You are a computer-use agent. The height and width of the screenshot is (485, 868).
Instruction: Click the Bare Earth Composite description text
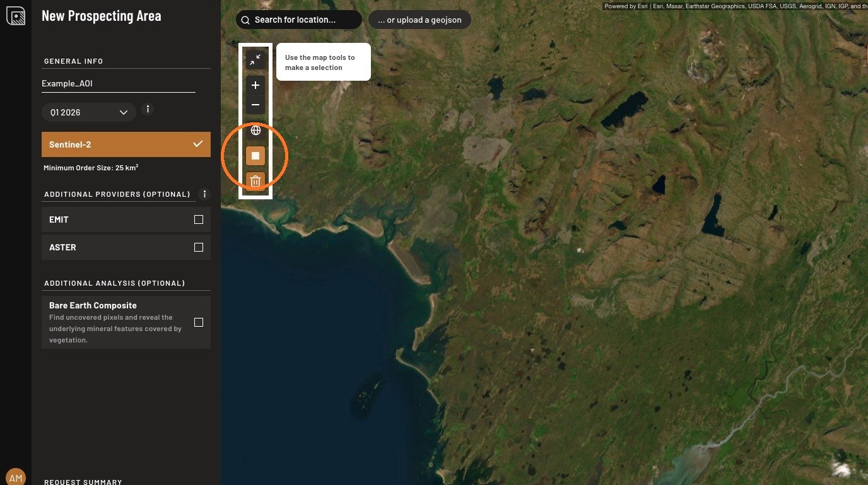click(x=115, y=329)
